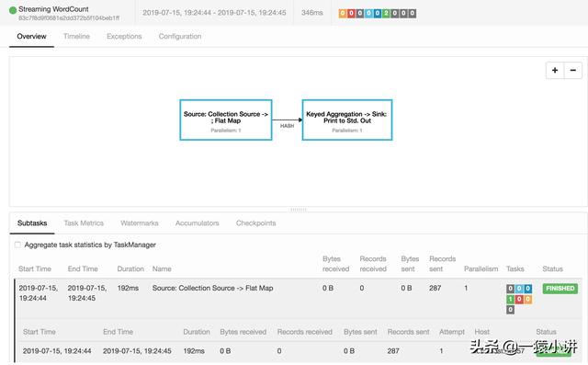Enable Aggregate task statistics by TaskManager checkbox

pos(17,245)
